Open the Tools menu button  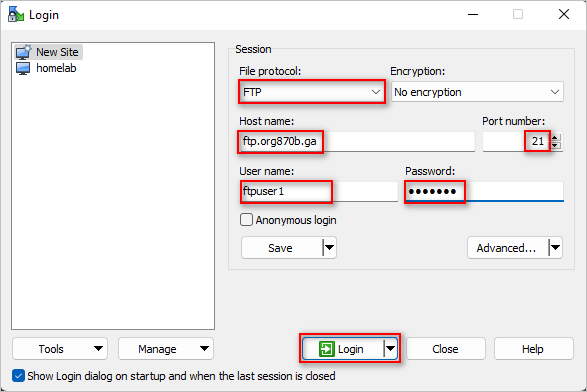pos(60,349)
